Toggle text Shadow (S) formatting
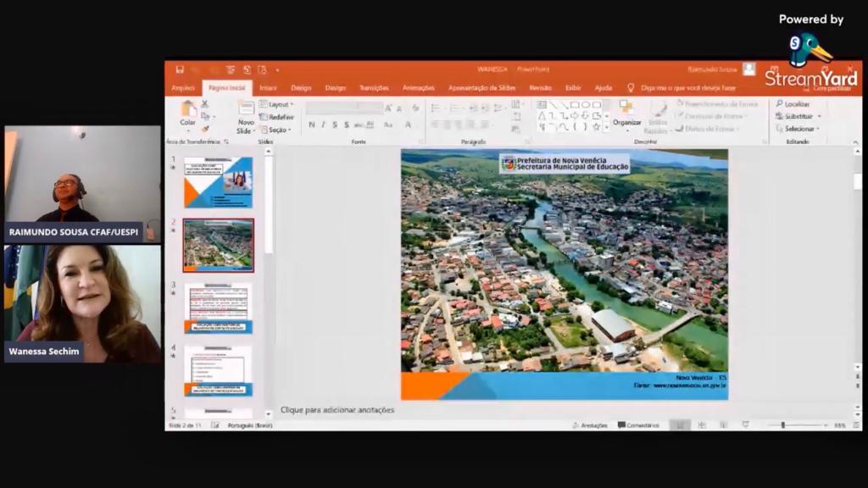This screenshot has height=488, width=868. [x=347, y=125]
